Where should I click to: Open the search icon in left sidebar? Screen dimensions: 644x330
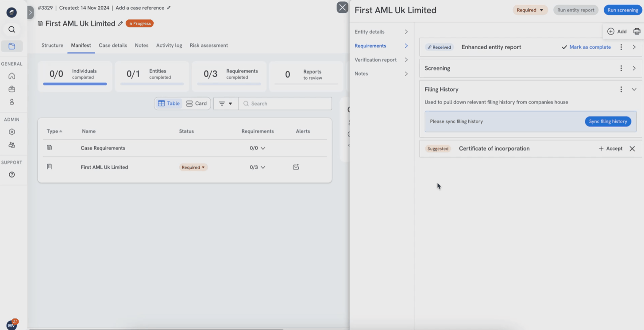(x=12, y=30)
